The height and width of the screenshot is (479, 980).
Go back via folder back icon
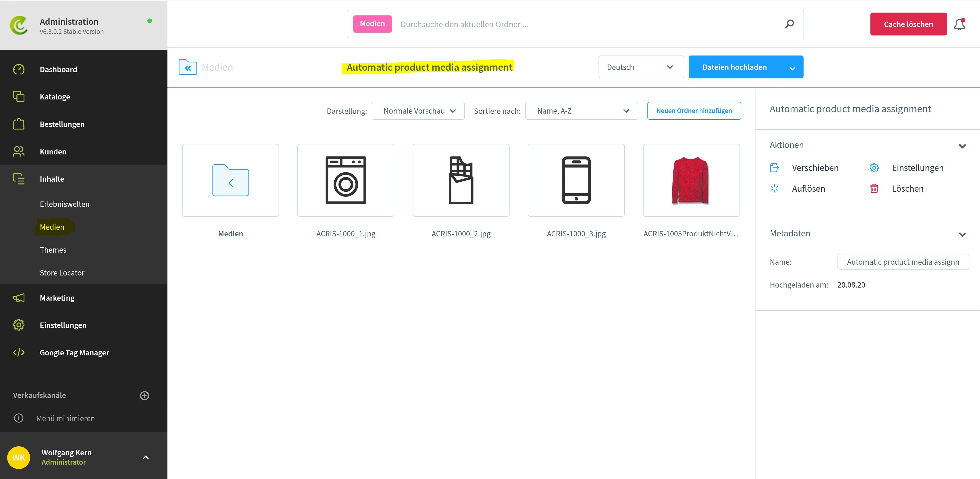(188, 67)
